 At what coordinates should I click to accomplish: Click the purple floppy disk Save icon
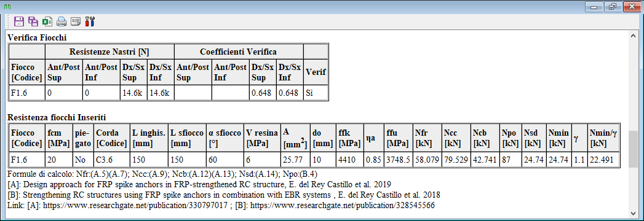pos(18,21)
